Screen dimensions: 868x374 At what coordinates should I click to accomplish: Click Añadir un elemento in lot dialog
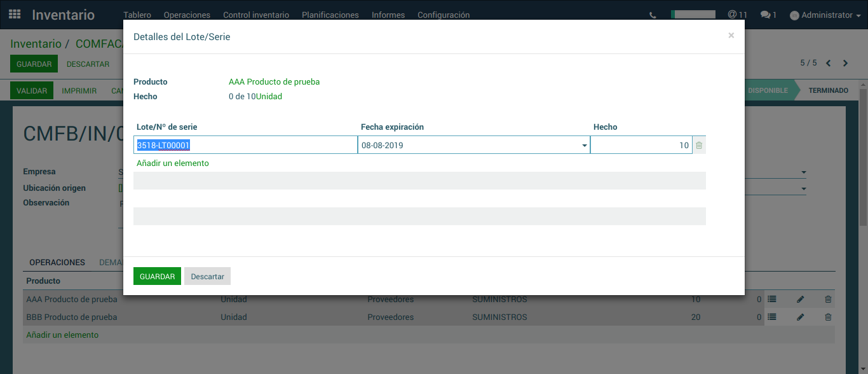click(x=173, y=163)
